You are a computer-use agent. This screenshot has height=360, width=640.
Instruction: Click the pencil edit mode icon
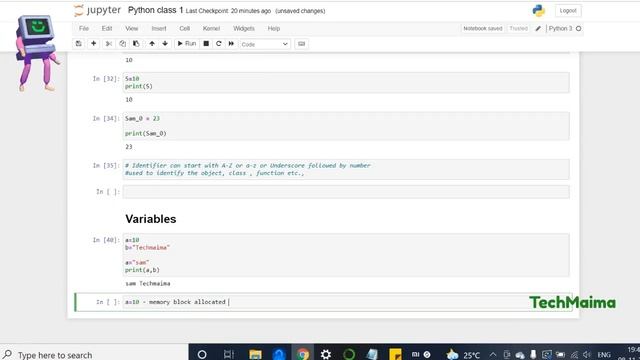[x=538, y=29]
